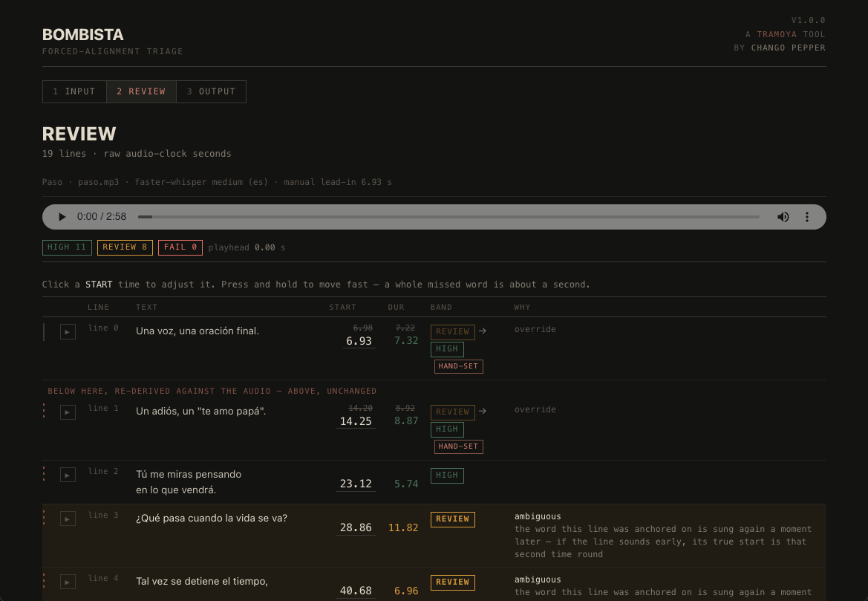Switch to the 1 Input tab
Screen dimensions: 868x601
pos(74,91)
